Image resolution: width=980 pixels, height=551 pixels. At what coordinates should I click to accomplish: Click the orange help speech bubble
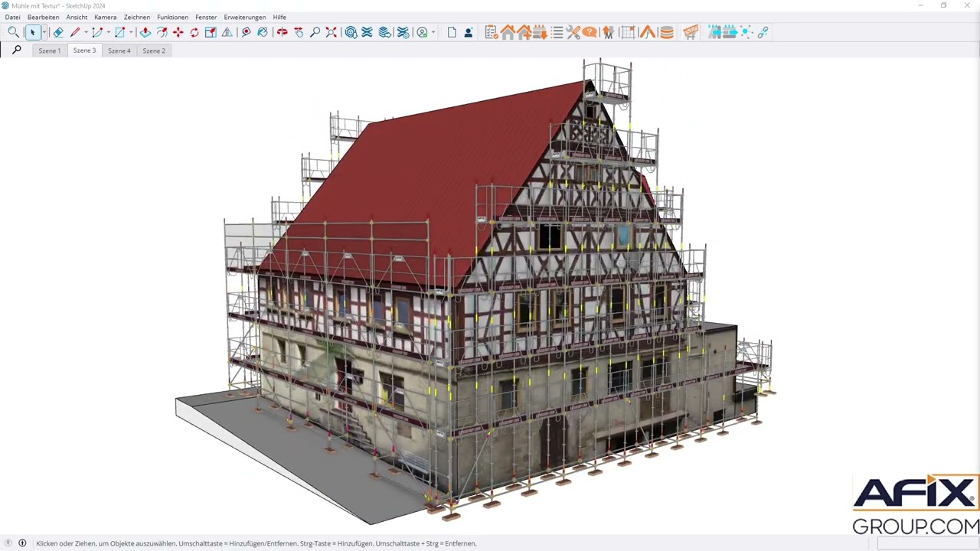[590, 32]
